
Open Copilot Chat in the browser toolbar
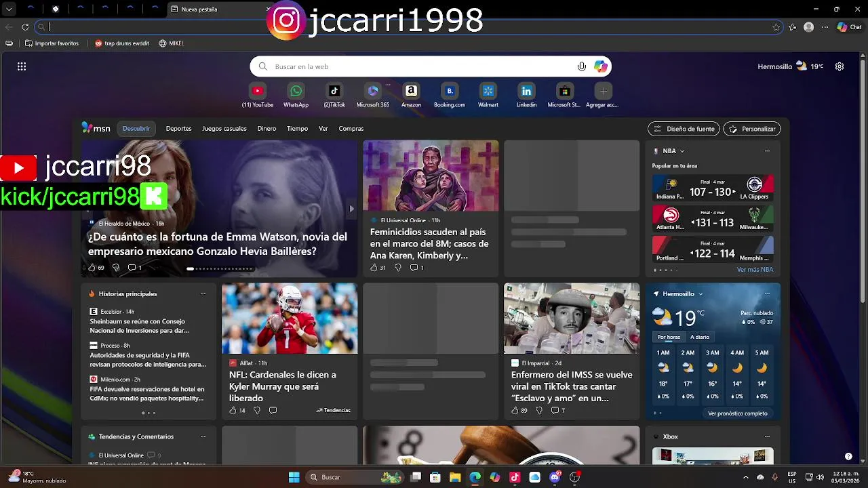coord(849,27)
